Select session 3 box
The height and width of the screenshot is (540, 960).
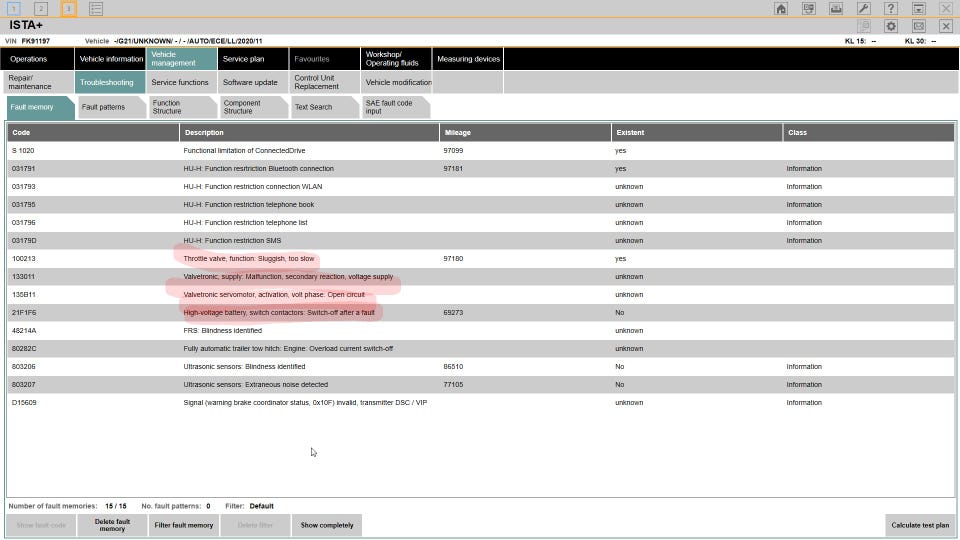coord(68,8)
